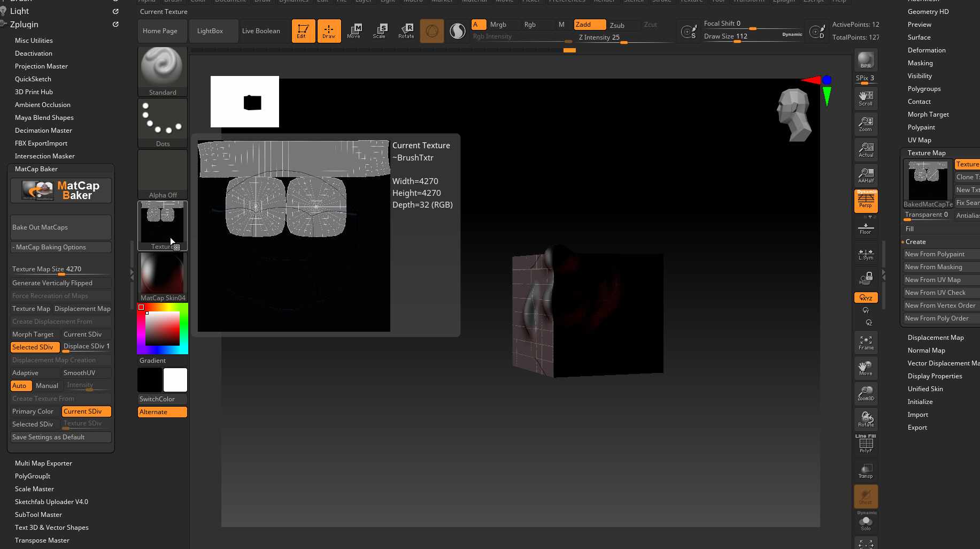Click the Standard brush thumbnail
980x549 pixels.
point(163,71)
